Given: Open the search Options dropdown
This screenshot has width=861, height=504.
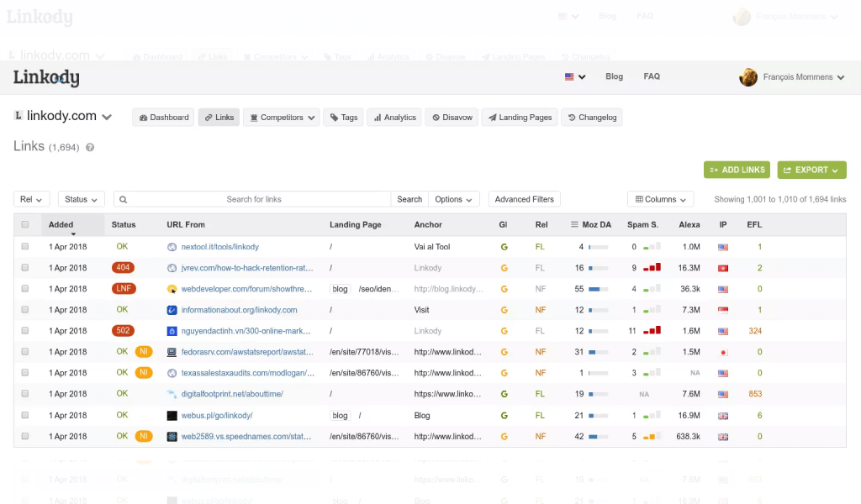Looking at the screenshot, I should click(453, 199).
